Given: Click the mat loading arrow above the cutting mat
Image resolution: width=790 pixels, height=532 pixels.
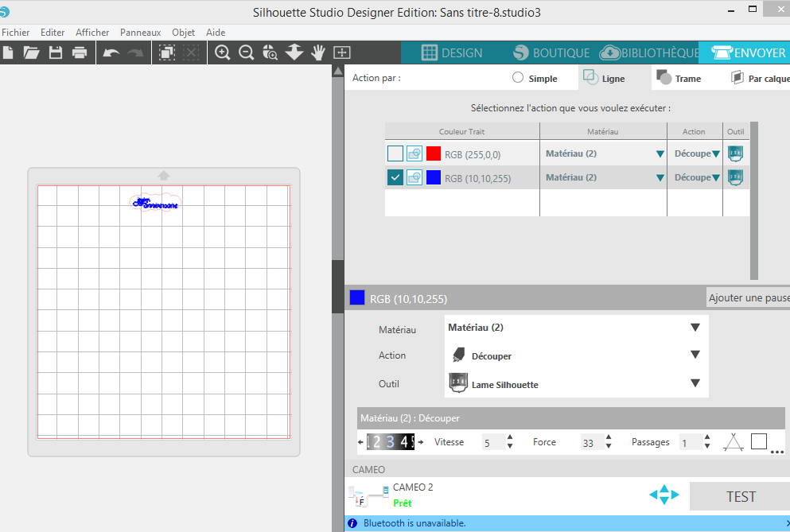Looking at the screenshot, I should [164, 175].
